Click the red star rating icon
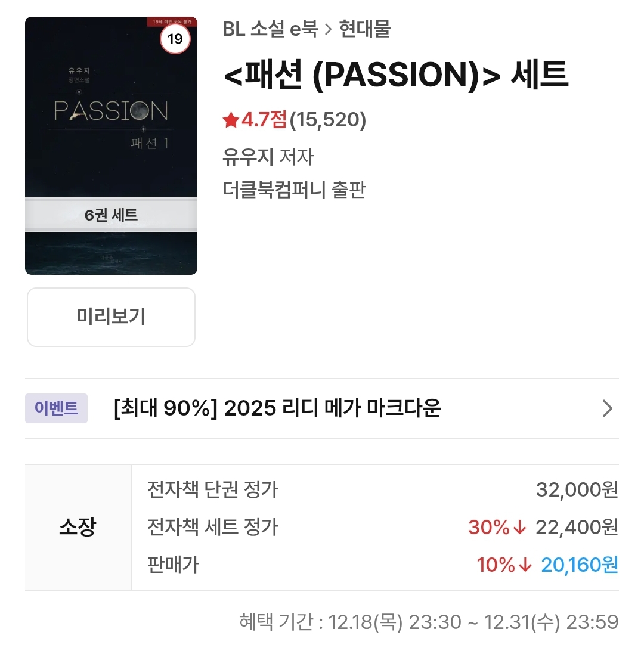The width and height of the screenshot is (644, 651). [x=230, y=121]
